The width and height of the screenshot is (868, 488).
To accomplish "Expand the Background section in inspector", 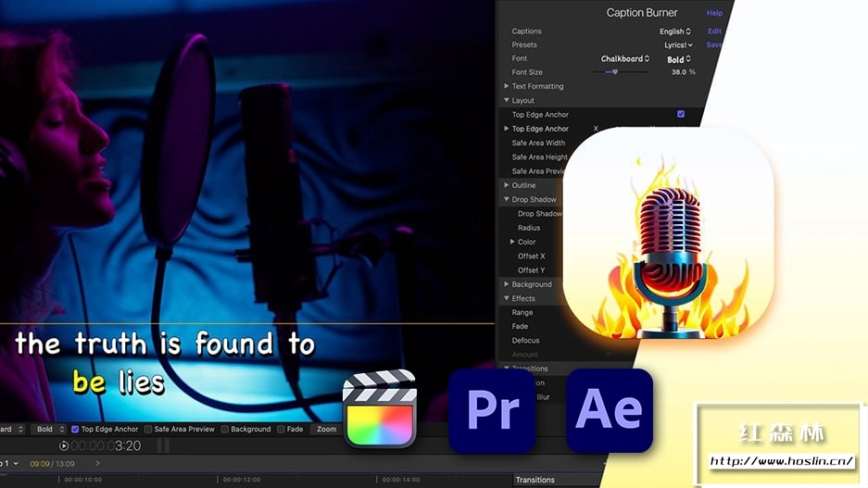I will (x=507, y=284).
